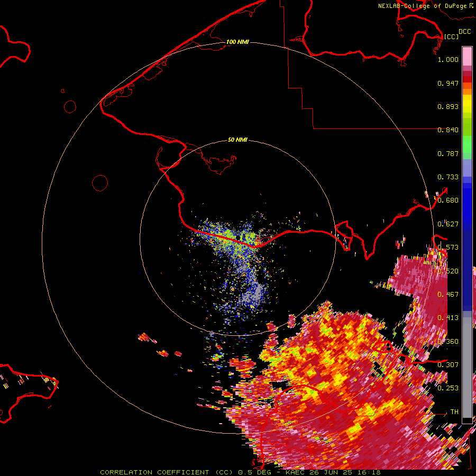Click the TH threshold label
Viewport: 476px width, 476px height.
tap(454, 411)
